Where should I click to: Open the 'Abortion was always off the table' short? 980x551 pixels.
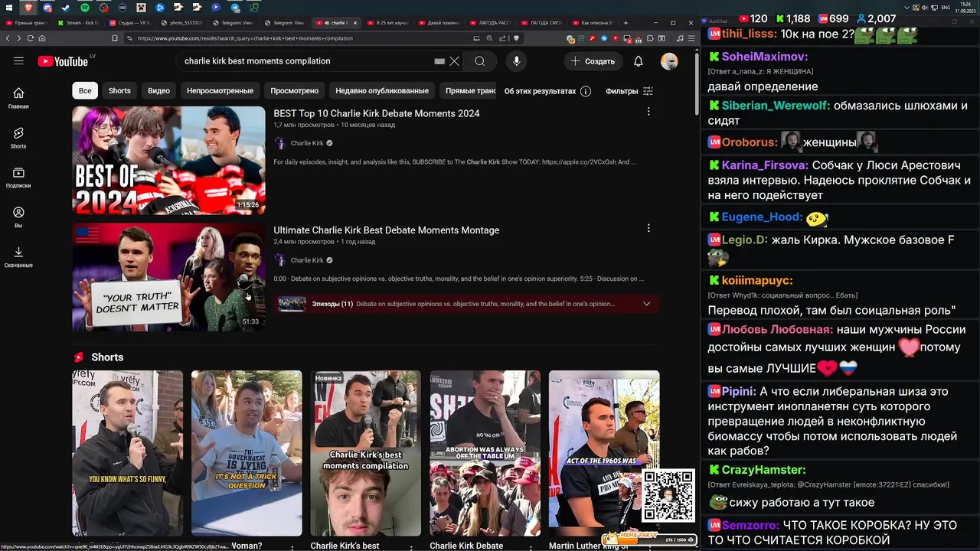tap(485, 453)
